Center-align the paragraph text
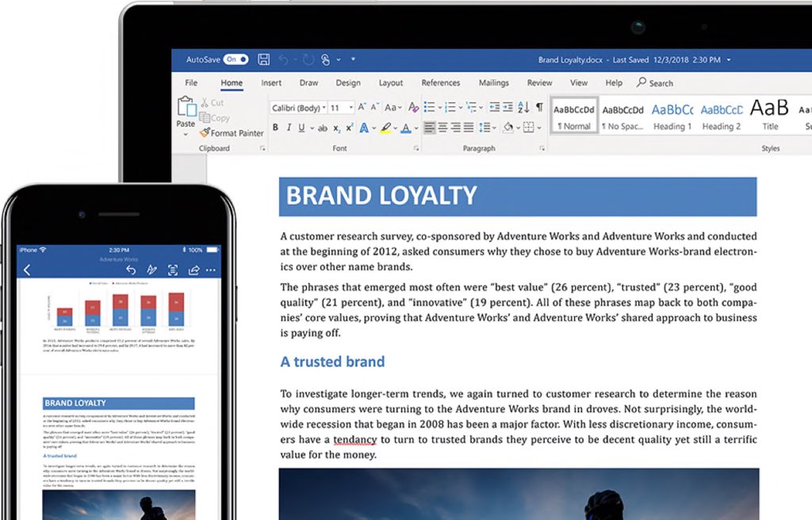 (442, 128)
